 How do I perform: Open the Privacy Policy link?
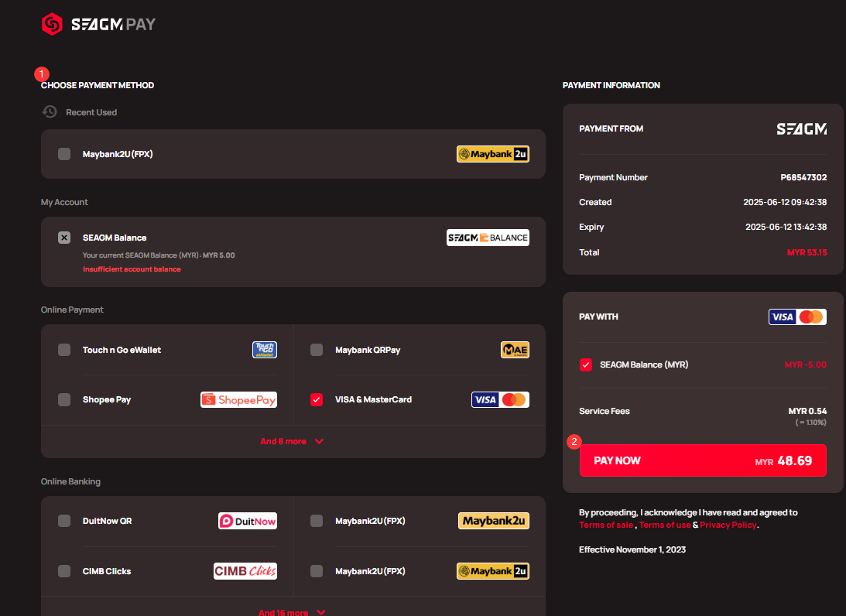tap(728, 525)
